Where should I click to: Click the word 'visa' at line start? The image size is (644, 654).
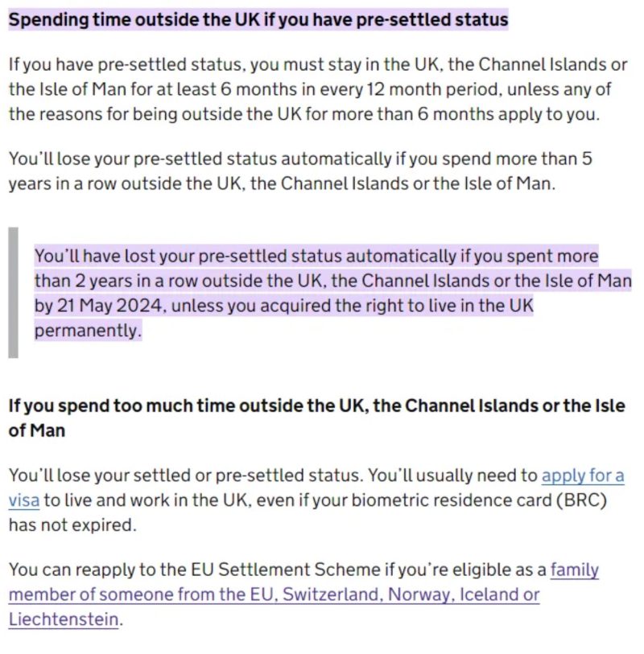24,500
